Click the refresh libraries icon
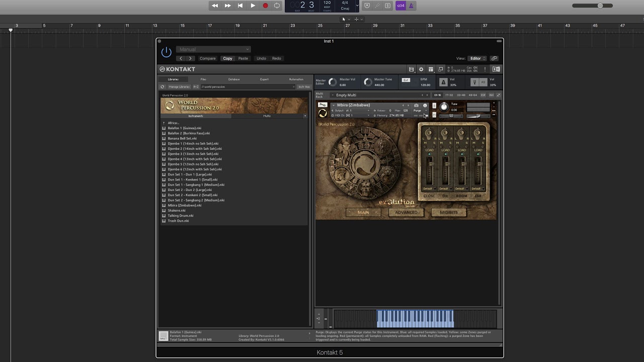 click(x=163, y=87)
